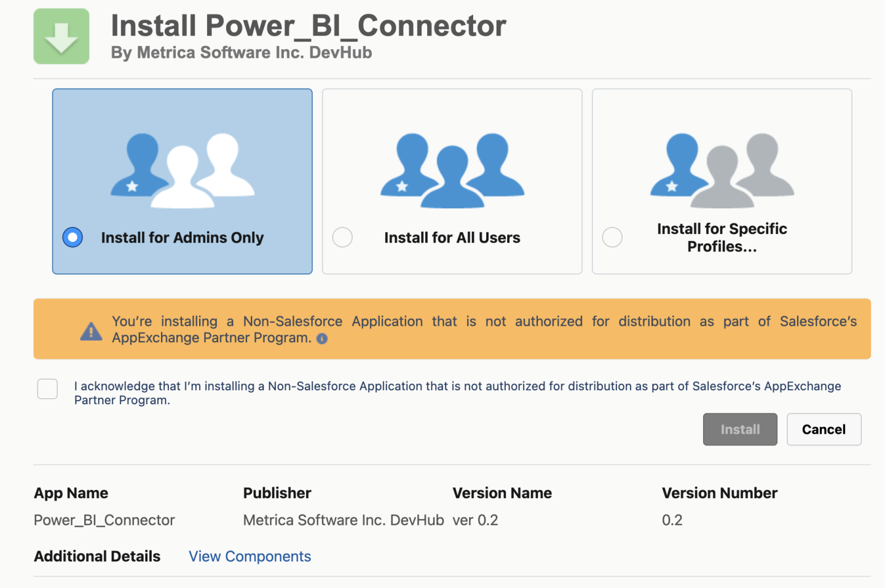Open the info icon after warning text
Image resolution: width=885 pixels, height=588 pixels.
coord(322,339)
